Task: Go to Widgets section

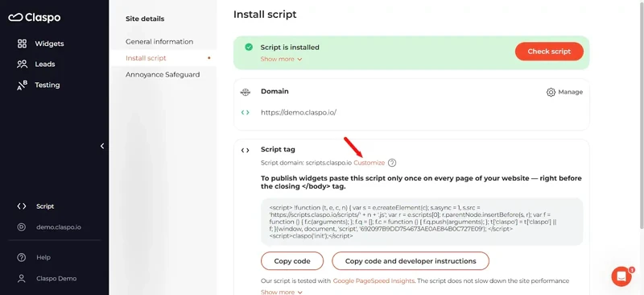Action: 49,44
